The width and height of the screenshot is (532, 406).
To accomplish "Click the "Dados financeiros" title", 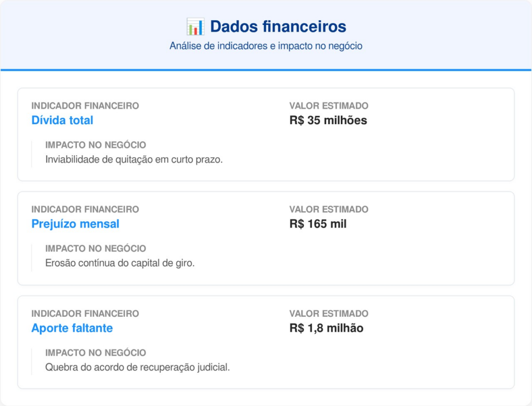I will coord(278,26).
